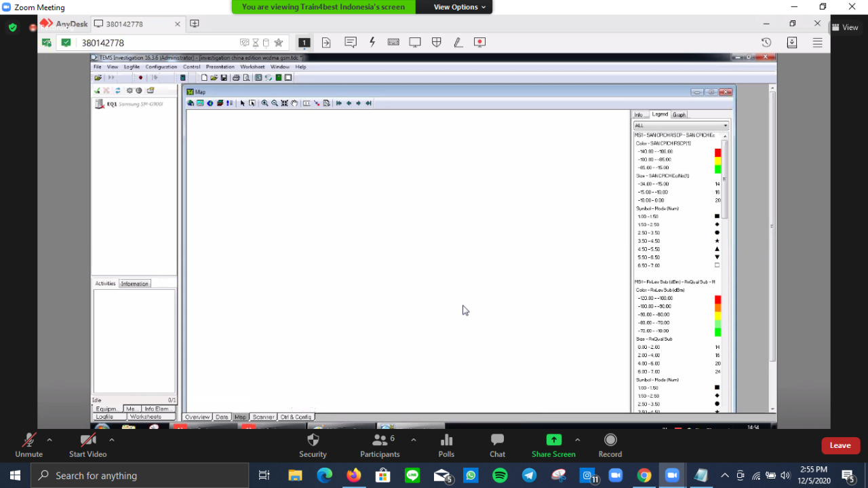Select the pan hand tool in Map toolbar
Image resolution: width=868 pixels, height=488 pixels.
coord(294,103)
